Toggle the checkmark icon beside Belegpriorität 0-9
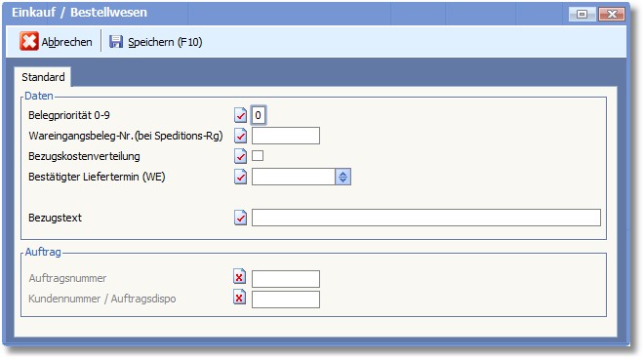 [x=241, y=115]
